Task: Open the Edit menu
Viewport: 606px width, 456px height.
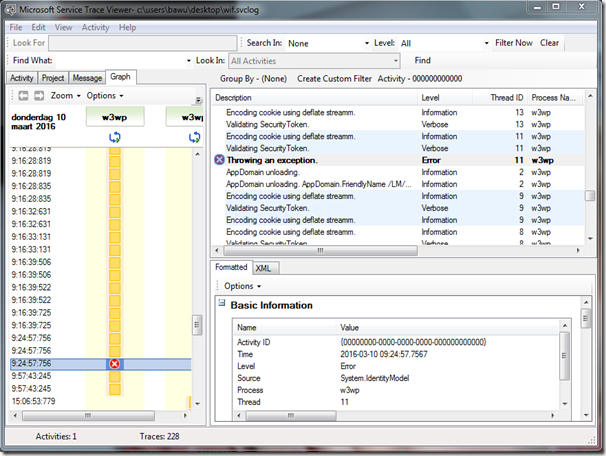Action: click(x=38, y=27)
